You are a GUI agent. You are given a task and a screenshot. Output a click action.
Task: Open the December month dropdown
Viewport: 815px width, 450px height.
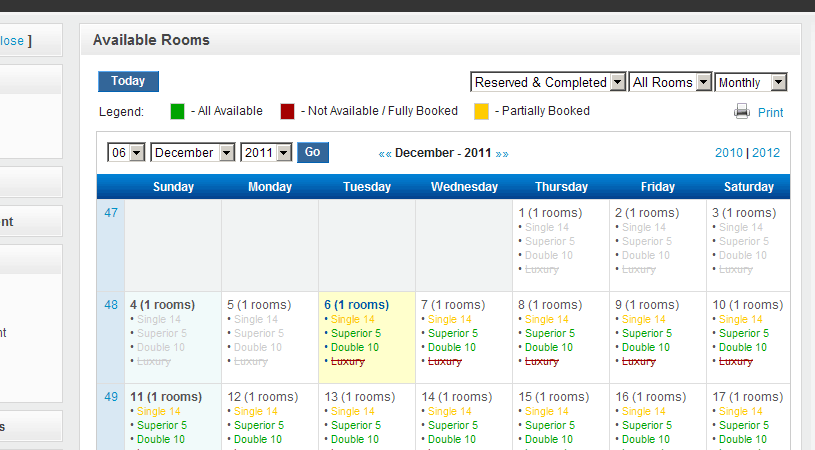[192, 153]
